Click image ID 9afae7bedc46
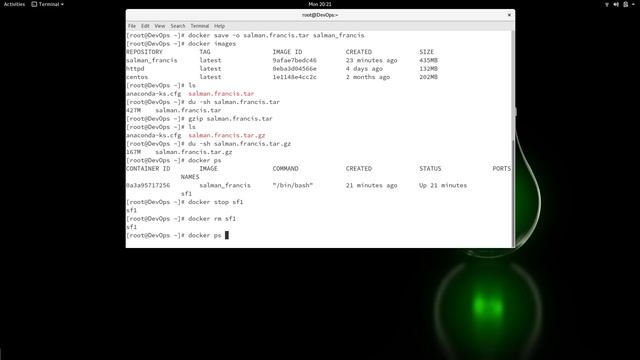The width and height of the screenshot is (640, 360). pyautogui.click(x=294, y=60)
